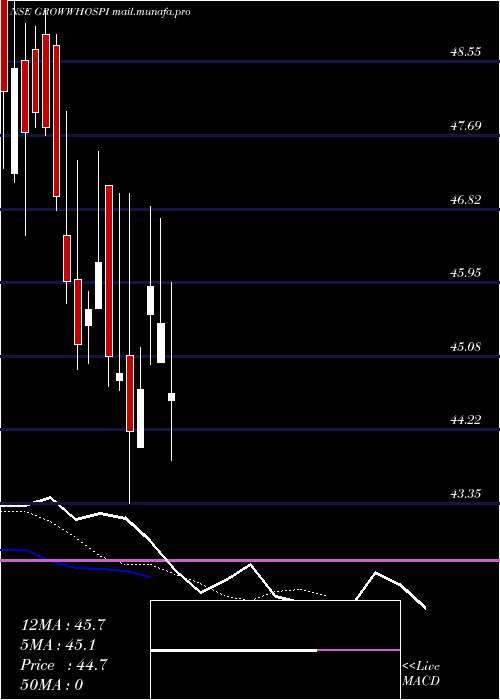Image resolution: width=500 pixels, height=700 pixels.
Task: Click the 48.55 price level label
Action: 466,52
